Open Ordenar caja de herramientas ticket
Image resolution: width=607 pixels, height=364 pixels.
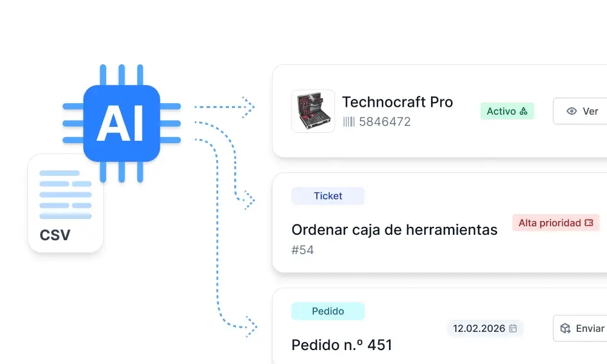(x=394, y=230)
